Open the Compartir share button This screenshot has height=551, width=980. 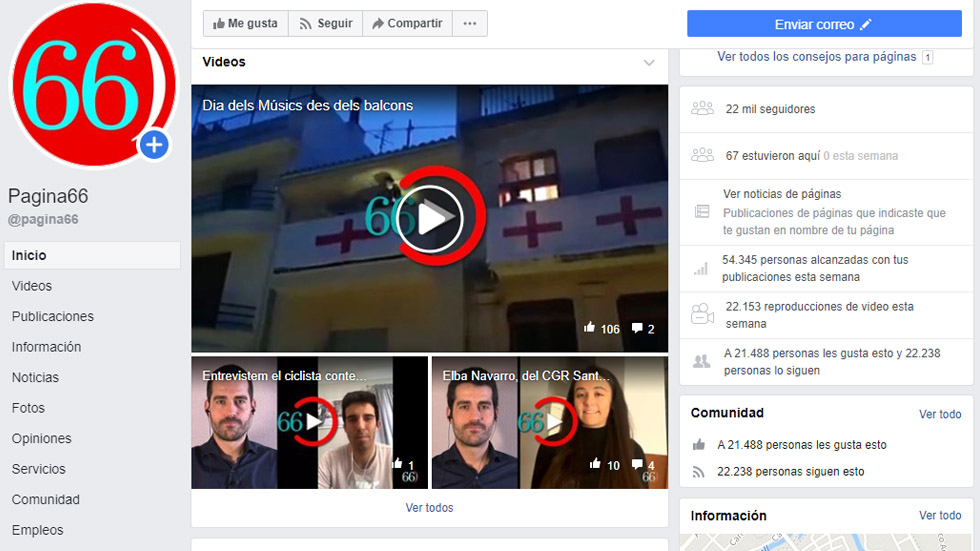coord(407,24)
